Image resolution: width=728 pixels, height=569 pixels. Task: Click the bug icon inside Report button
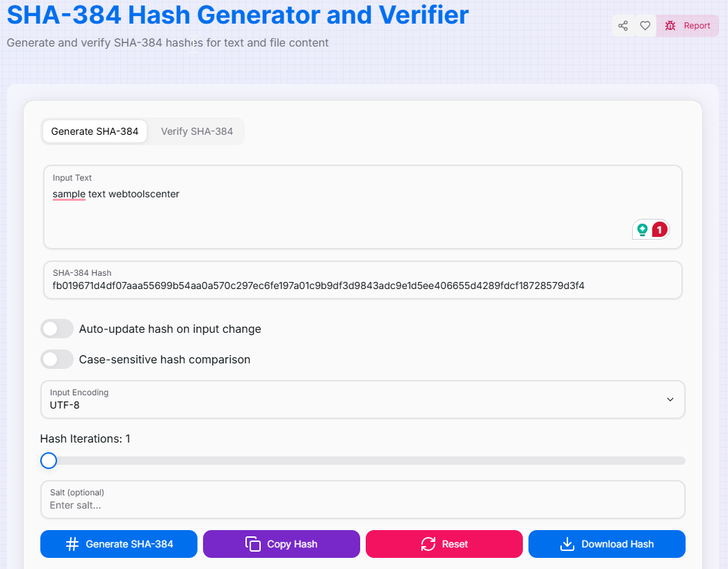(x=670, y=25)
